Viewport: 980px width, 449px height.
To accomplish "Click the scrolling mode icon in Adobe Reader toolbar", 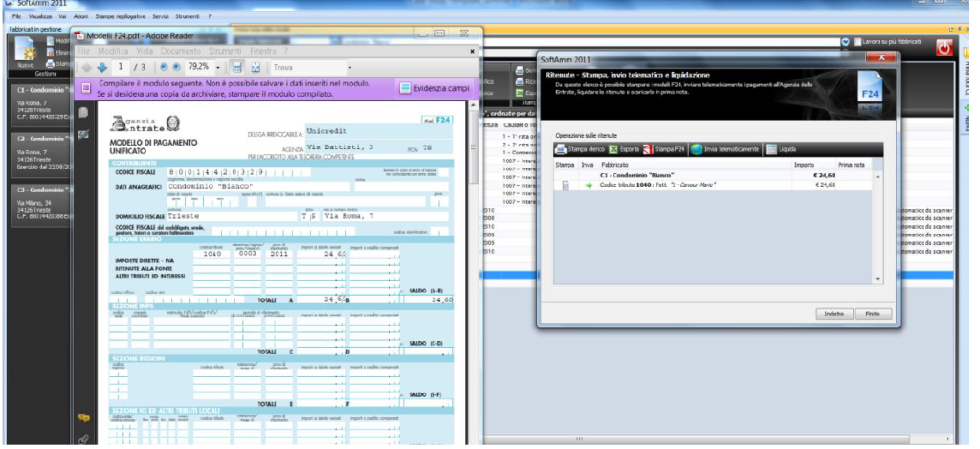I will [237, 67].
